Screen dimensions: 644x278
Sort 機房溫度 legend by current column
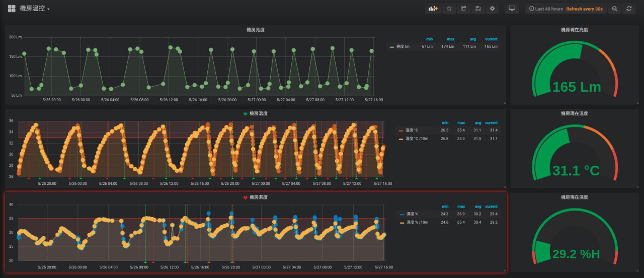tap(491, 123)
